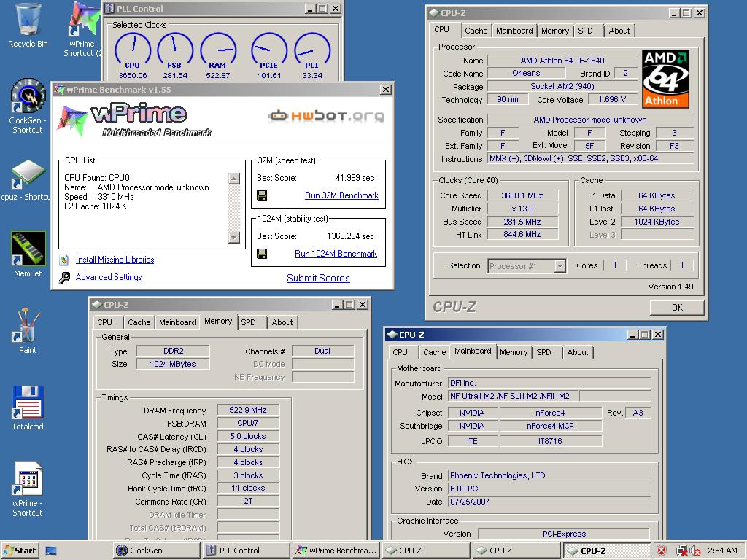Click the CPU List scrollbar down arrow
747x560 pixels.
click(x=234, y=237)
